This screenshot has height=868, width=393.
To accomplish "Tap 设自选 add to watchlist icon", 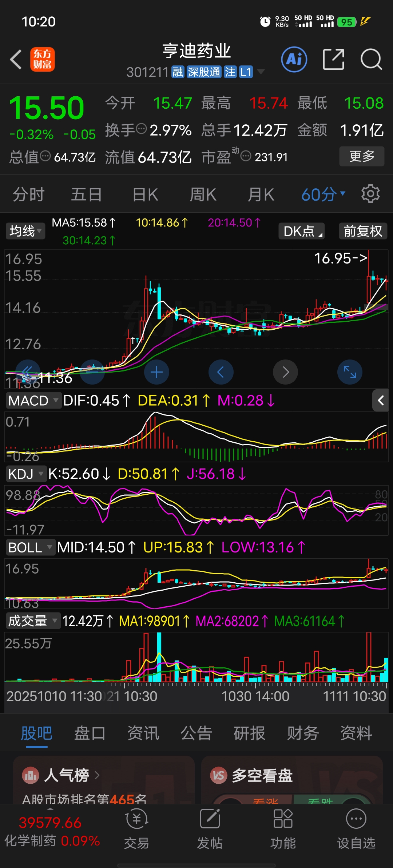I will [356, 829].
